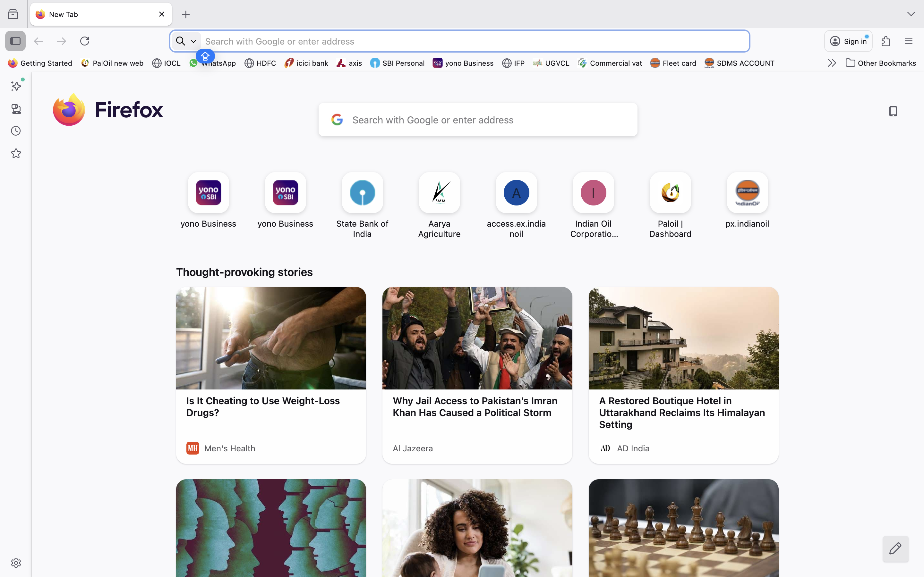Click the Extensions puzzle icon
Viewport: 924px width, 577px height.
click(x=886, y=41)
